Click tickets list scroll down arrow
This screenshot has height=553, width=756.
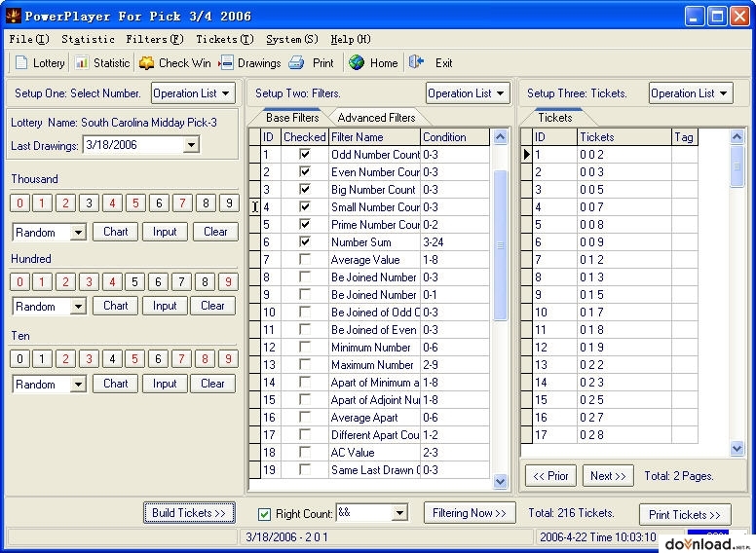pyautogui.click(x=737, y=449)
